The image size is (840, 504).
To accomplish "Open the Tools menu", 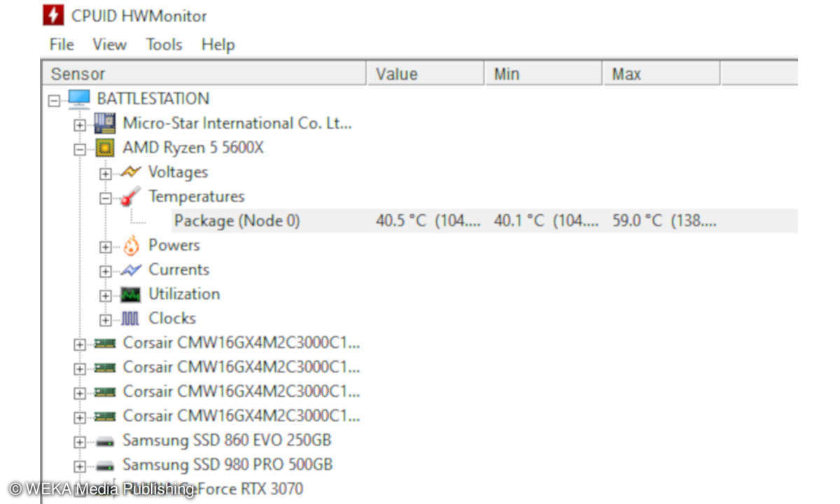I will (x=164, y=45).
